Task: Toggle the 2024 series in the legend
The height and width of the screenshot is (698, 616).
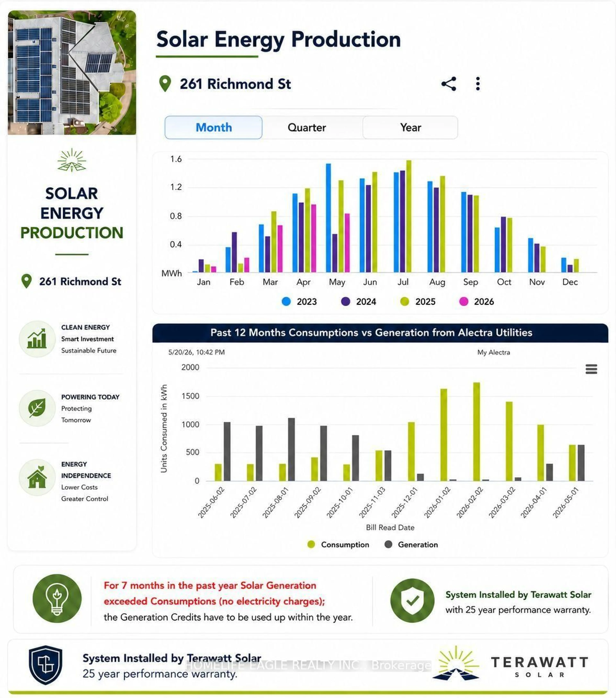Action: tap(359, 302)
